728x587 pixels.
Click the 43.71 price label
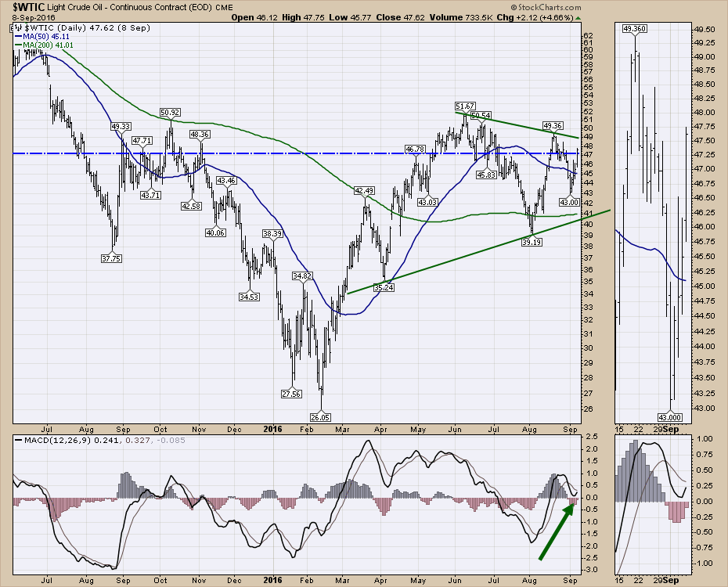[x=150, y=196]
